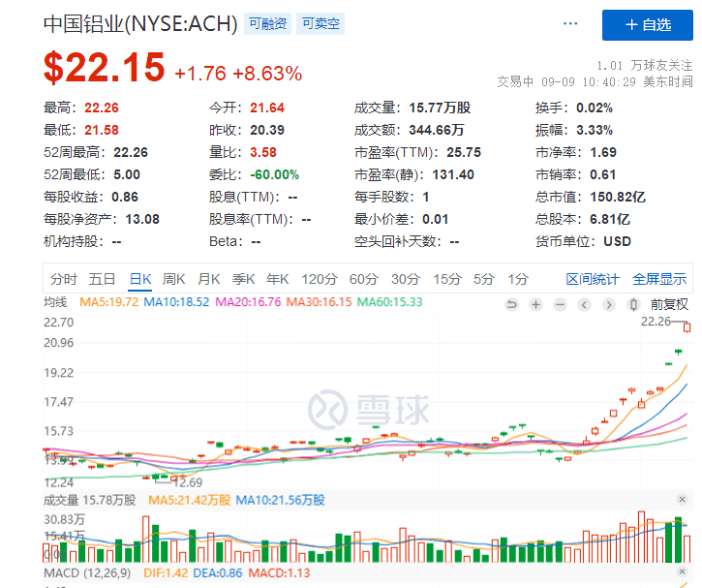Open the 区间统计 link
This screenshot has width=702, height=588.
tap(593, 279)
